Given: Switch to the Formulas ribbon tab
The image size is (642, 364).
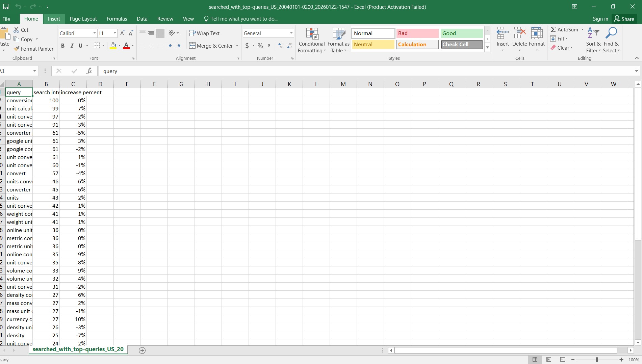Looking at the screenshot, I should 116,19.
